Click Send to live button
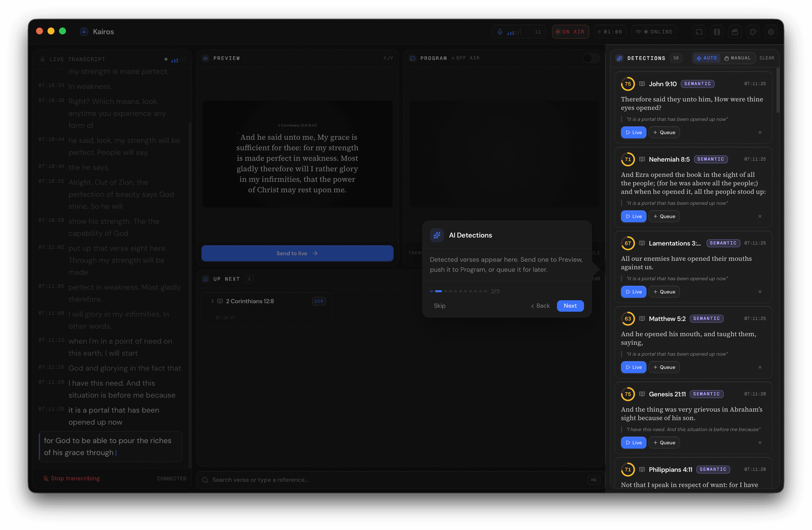This screenshot has height=530, width=812. click(297, 253)
